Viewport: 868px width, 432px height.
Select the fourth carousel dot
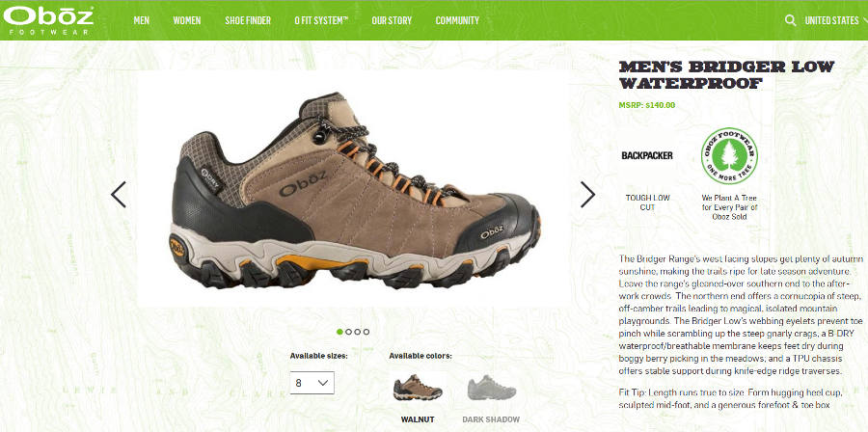tap(366, 332)
